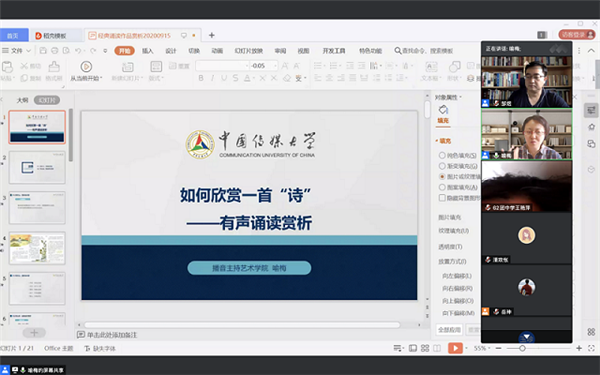
Task: Click the guest login button
Action: (x=577, y=35)
